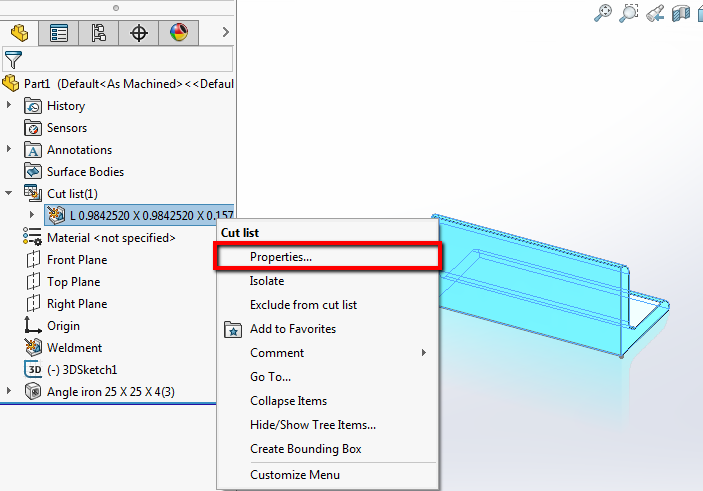Viewport: 703px width, 491px height.
Task: Choose Go To... in the context menu
Action: [328, 377]
